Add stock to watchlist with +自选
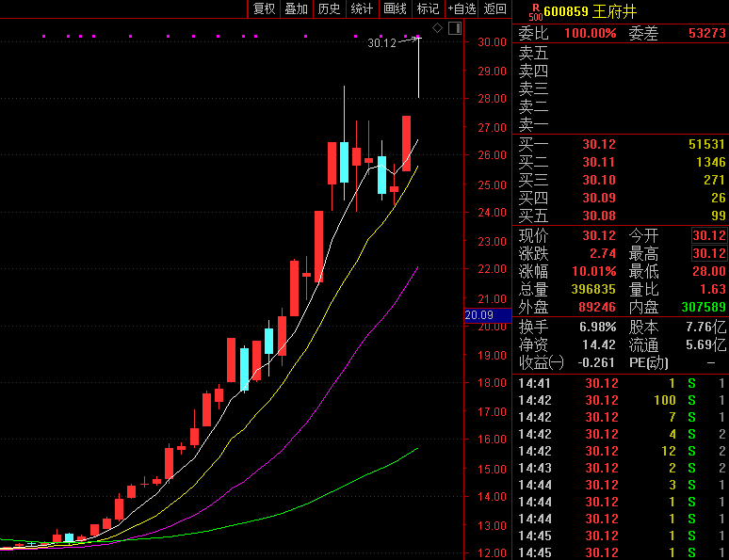 462,8
